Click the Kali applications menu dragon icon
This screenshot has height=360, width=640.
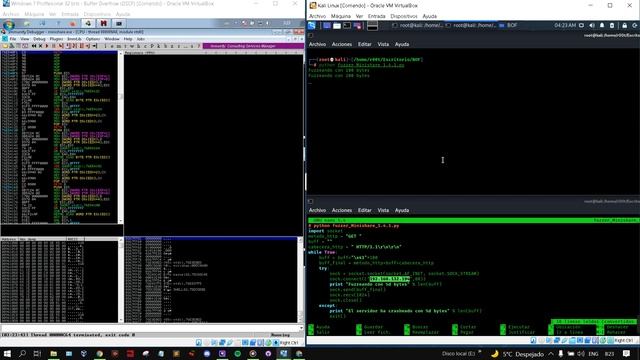312,25
